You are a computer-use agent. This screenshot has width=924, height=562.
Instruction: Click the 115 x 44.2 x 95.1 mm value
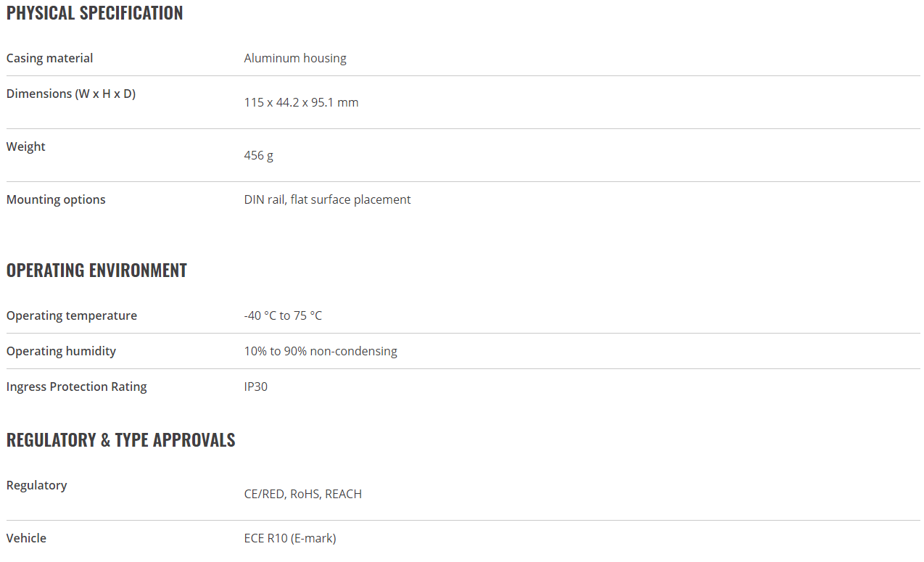pyautogui.click(x=302, y=102)
